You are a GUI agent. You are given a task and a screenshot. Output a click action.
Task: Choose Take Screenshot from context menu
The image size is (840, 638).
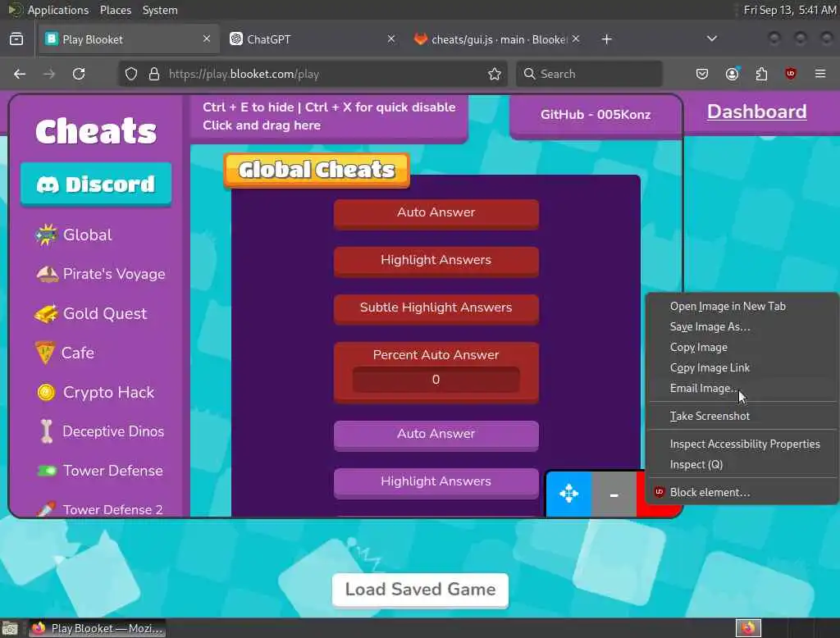(x=742, y=417)
